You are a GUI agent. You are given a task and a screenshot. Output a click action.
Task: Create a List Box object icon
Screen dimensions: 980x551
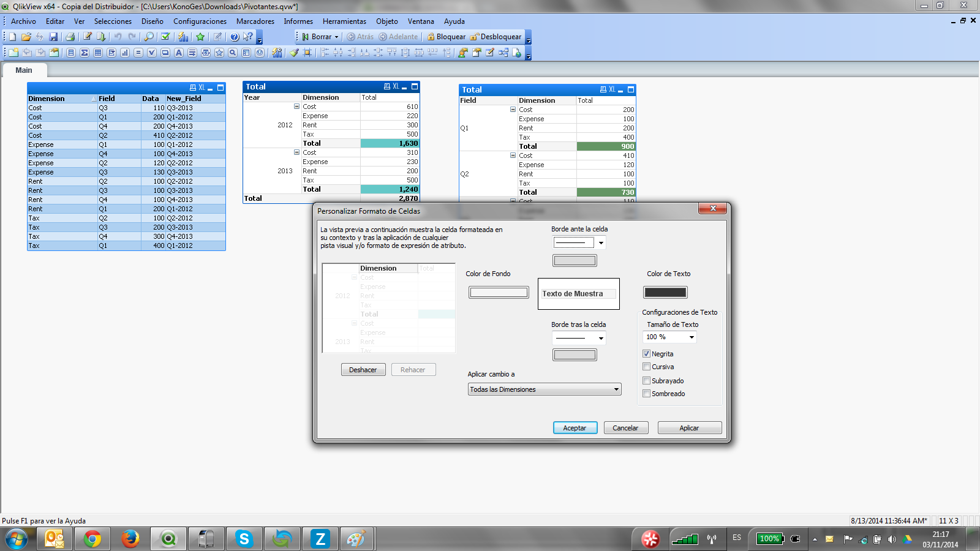(x=71, y=53)
